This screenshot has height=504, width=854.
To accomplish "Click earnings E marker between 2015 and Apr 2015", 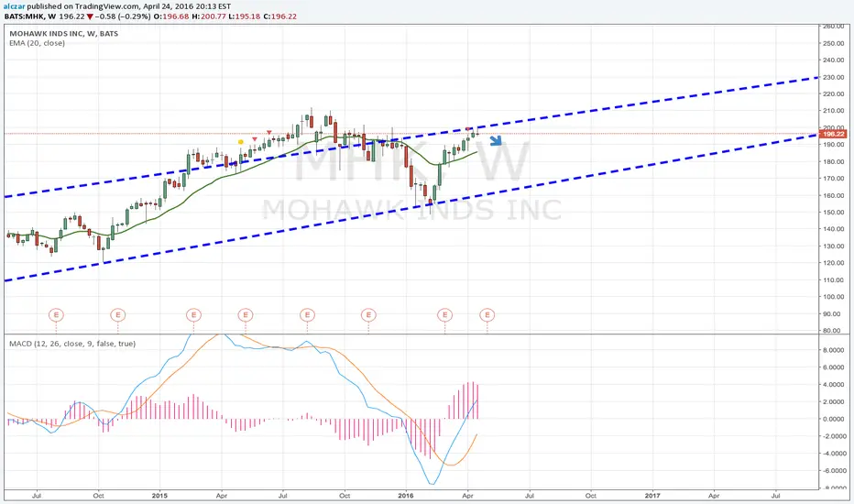I will [193, 315].
